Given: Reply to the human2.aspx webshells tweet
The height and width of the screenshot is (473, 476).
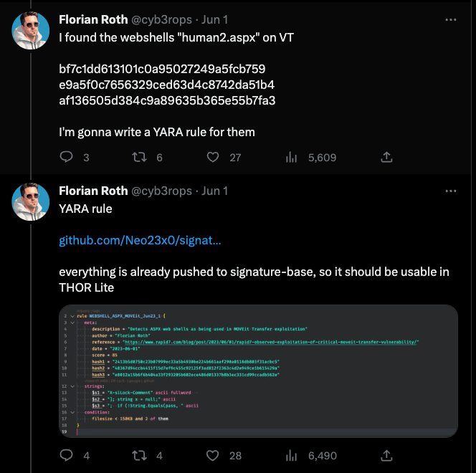Looking at the screenshot, I should pyautogui.click(x=66, y=157).
